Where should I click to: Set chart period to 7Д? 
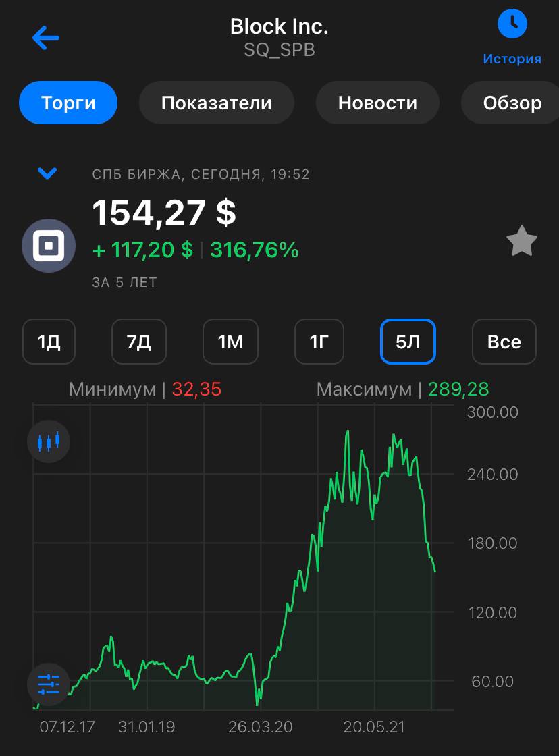pyautogui.click(x=139, y=342)
